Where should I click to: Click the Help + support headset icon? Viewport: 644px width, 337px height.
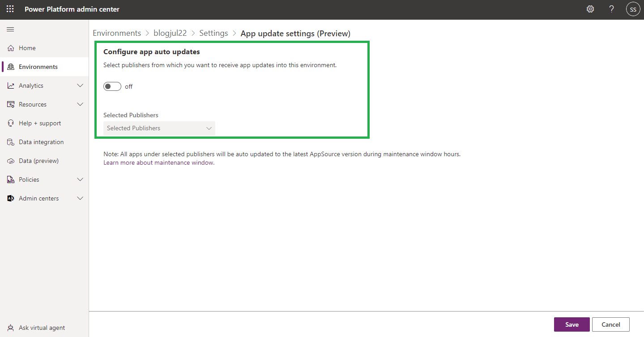[11, 123]
